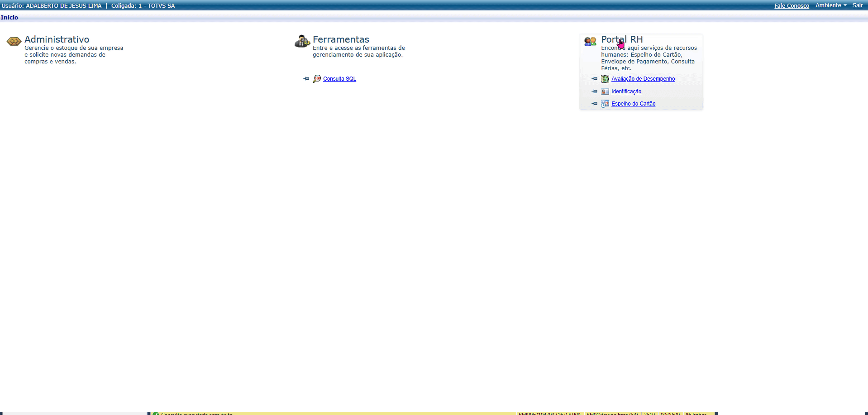Screen dimensions: 868x415
Task: Click the Consulta SQL magnifier icon
Action: 317,79
